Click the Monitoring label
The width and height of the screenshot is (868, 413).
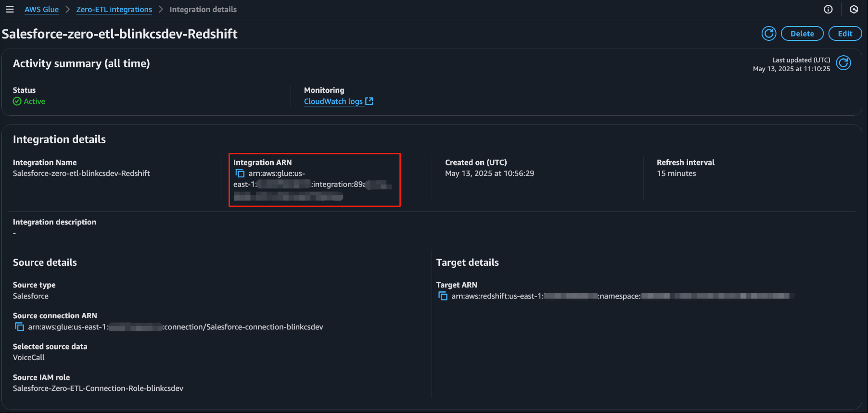[324, 90]
